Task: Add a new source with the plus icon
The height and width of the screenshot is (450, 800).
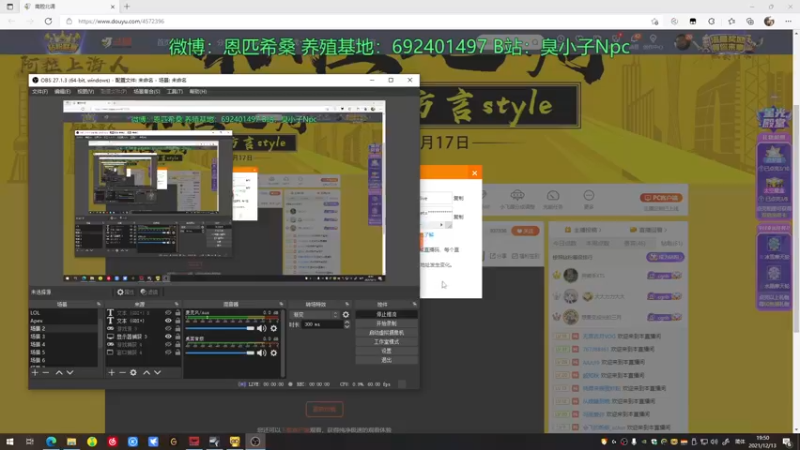Action: pos(111,372)
